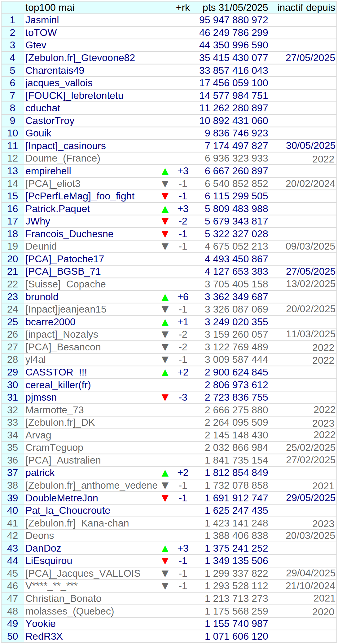Image resolution: width=338 pixels, height=644 pixels.
Task: Select the name Christian_Bonato
Action: [x=64, y=598]
